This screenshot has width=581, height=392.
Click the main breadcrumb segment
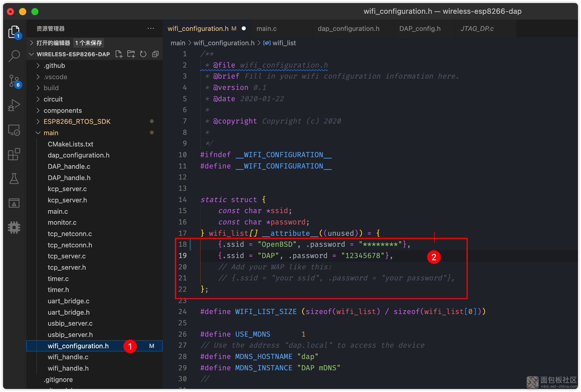178,43
